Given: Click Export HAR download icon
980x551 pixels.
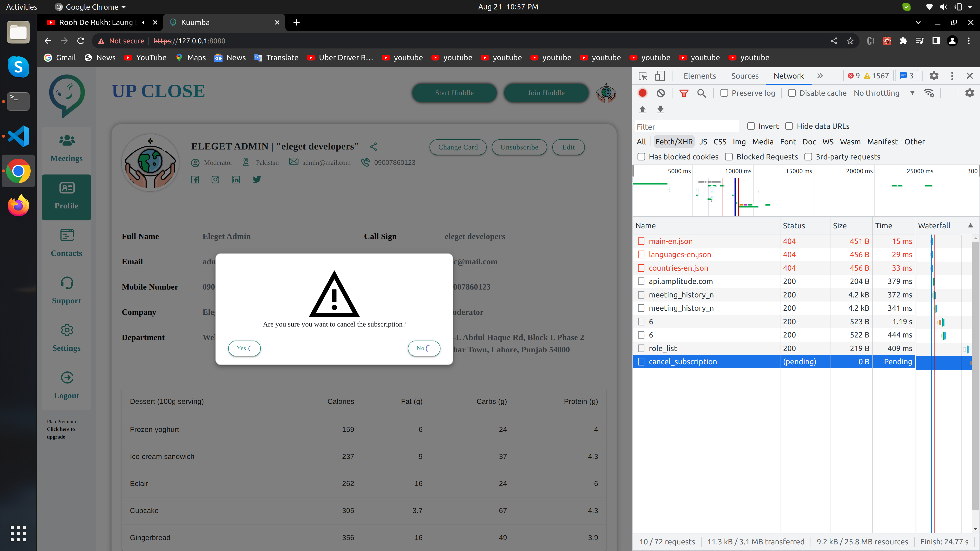Looking at the screenshot, I should [660, 109].
